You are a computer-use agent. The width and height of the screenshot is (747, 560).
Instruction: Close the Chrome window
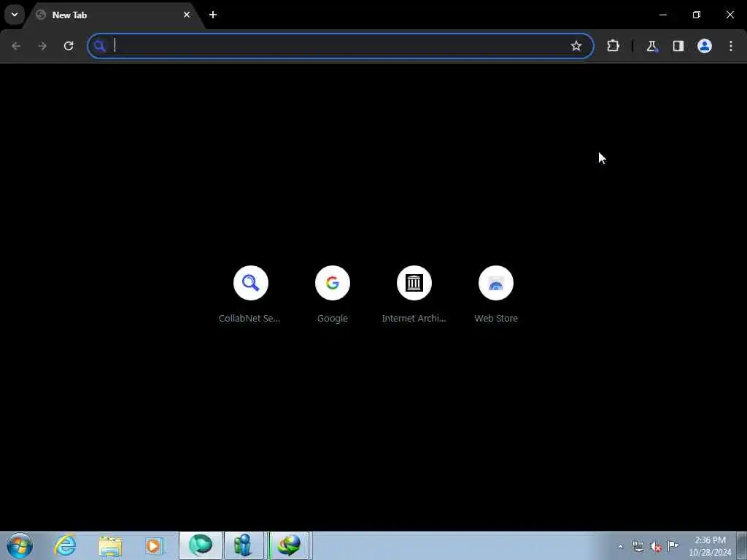tap(729, 15)
